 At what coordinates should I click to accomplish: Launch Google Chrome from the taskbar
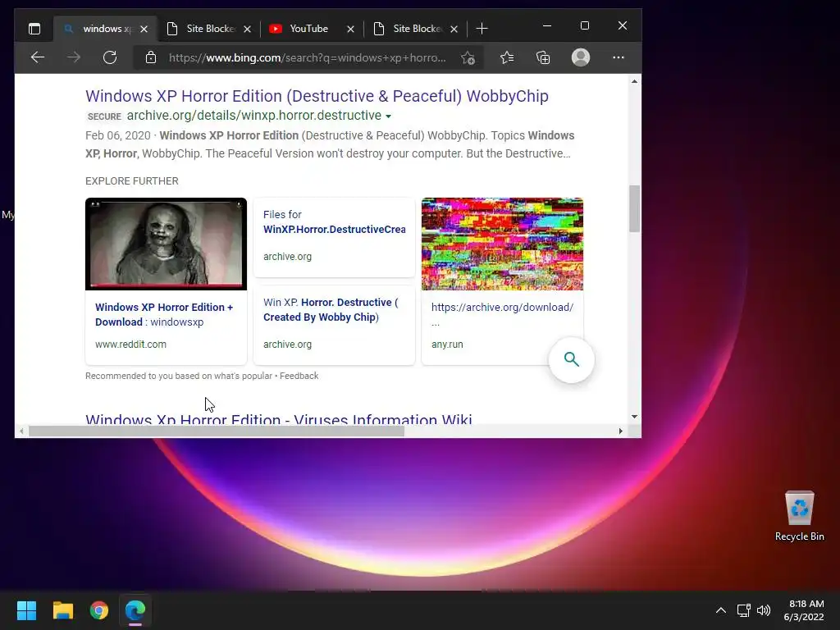point(99,610)
